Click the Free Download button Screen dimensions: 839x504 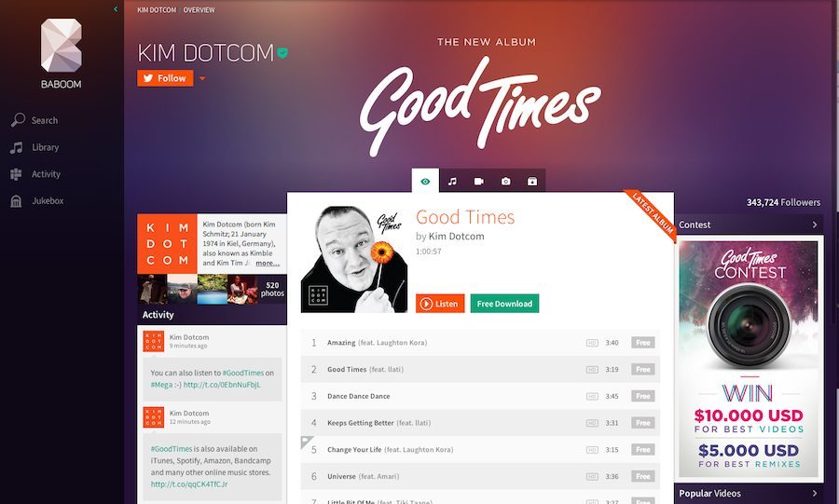click(504, 304)
